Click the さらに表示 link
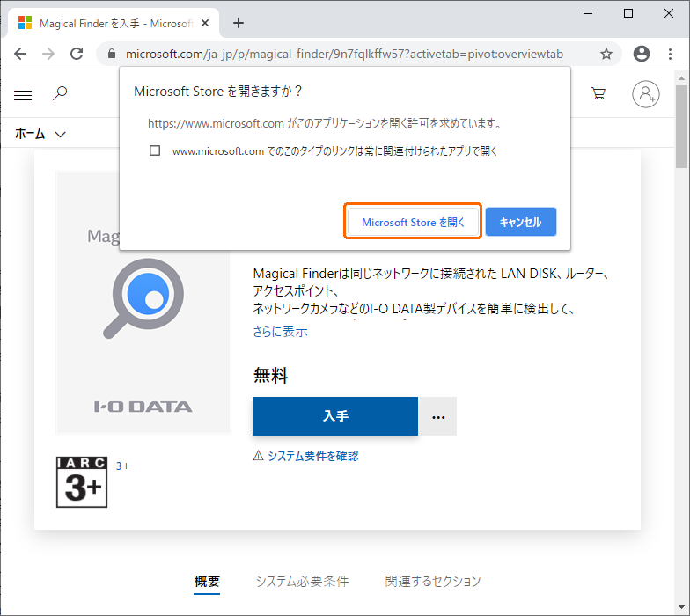This screenshot has height=616, width=690. [x=280, y=331]
